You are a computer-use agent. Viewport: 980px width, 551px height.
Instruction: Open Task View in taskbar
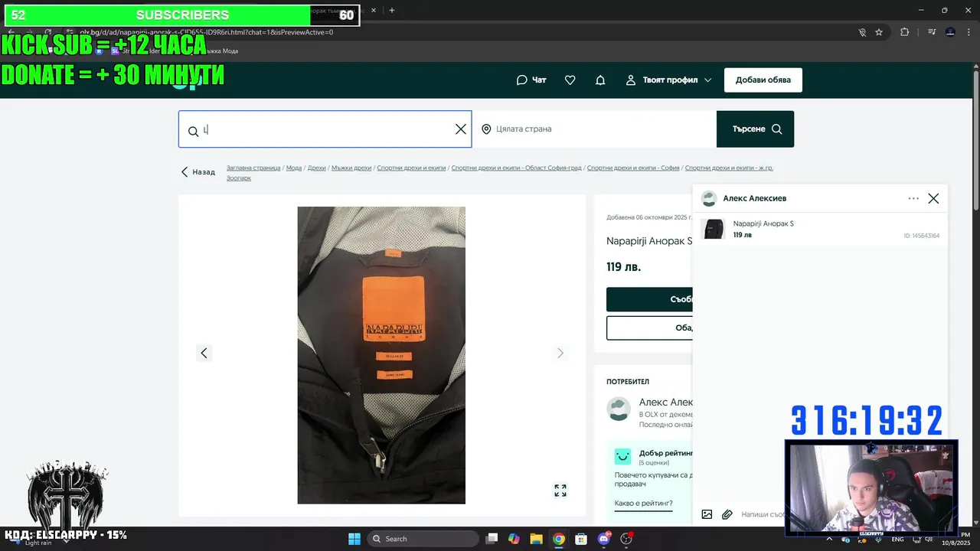point(492,539)
